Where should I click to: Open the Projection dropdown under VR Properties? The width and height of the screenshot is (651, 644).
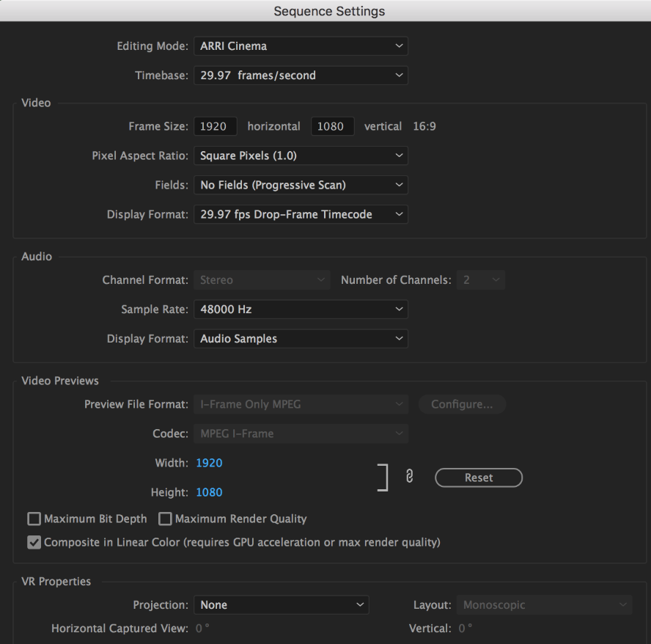pos(281,604)
